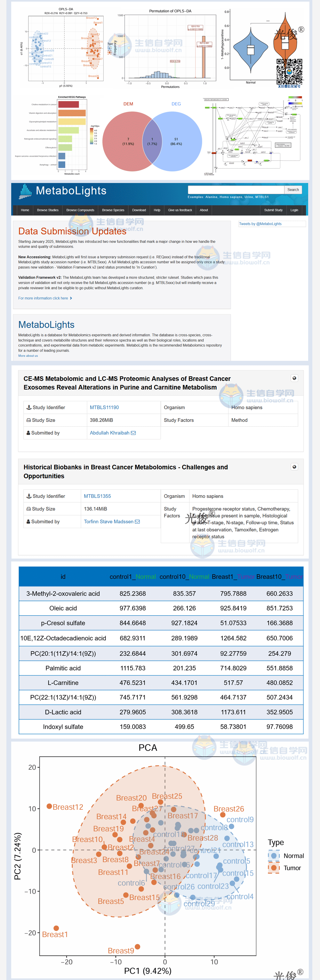The height and width of the screenshot is (980, 320).
Task: Click the envelope icon after Abdullah Khraibah
Action: (133, 433)
